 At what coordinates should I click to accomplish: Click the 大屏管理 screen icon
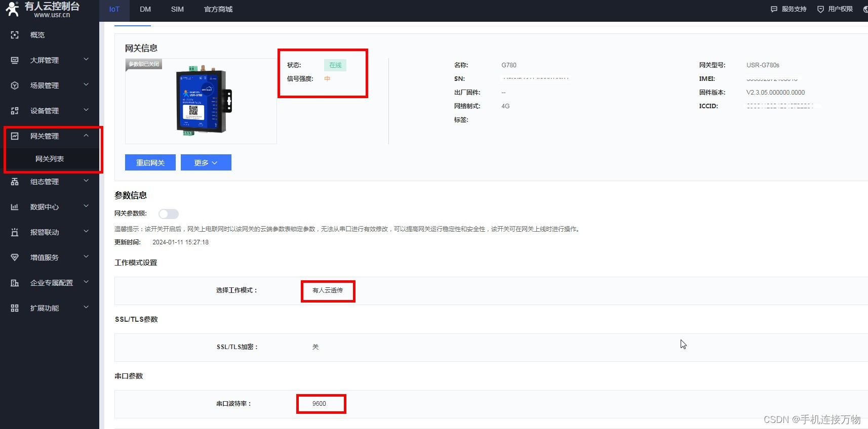pos(15,60)
